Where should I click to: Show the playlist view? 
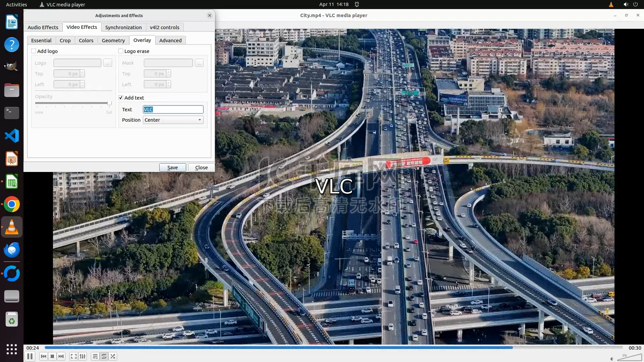pyautogui.click(x=95, y=356)
